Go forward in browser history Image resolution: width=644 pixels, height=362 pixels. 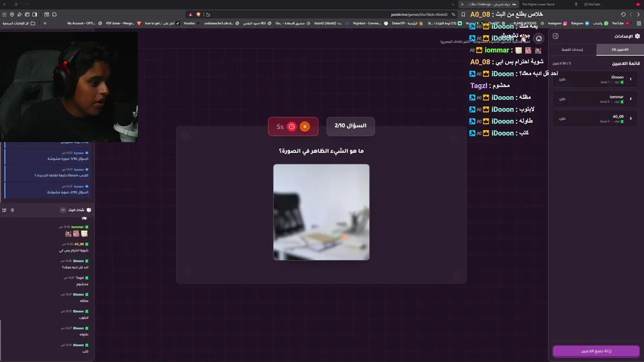tap(631, 14)
